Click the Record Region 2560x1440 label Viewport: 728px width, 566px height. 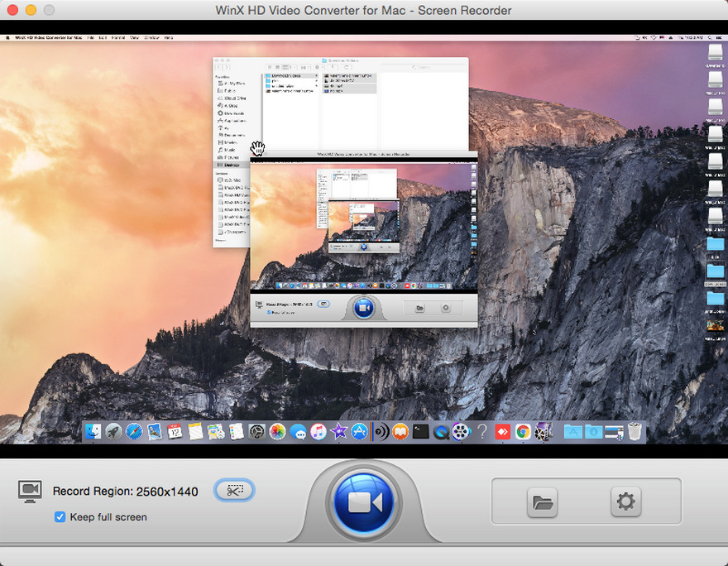125,492
